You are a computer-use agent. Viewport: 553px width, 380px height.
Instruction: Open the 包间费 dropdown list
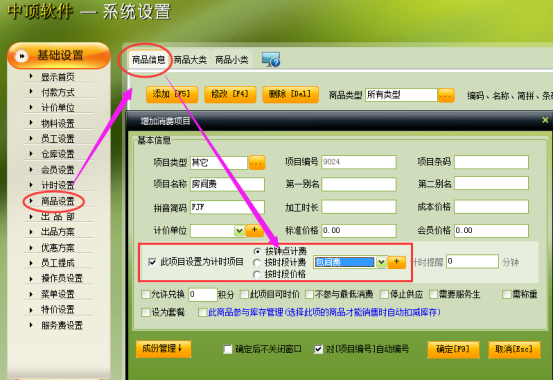pyautogui.click(x=381, y=262)
